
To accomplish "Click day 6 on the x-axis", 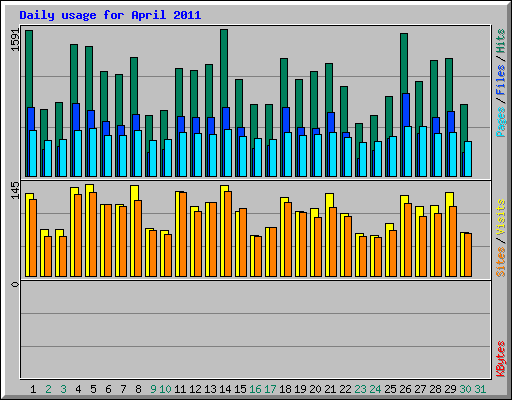I will [108, 389].
